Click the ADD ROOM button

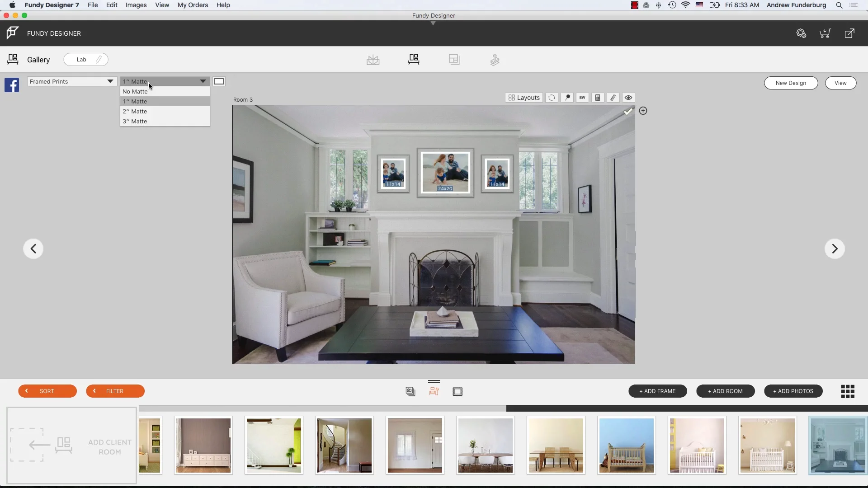click(725, 391)
